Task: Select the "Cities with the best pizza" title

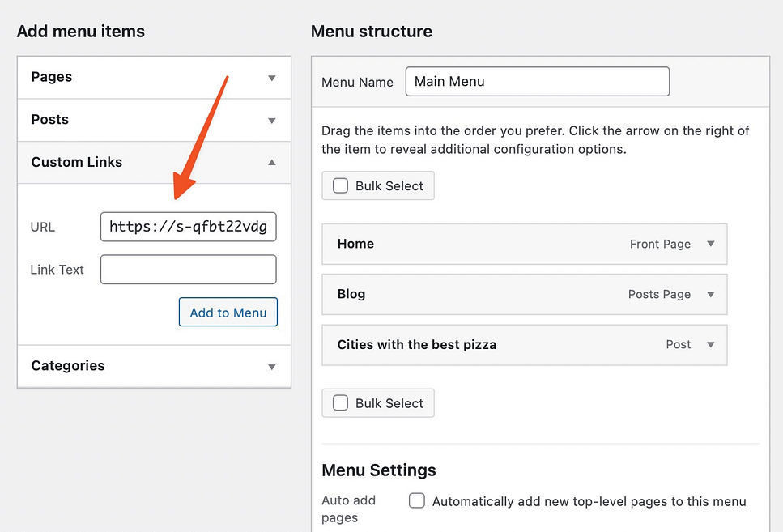Action: coord(416,344)
